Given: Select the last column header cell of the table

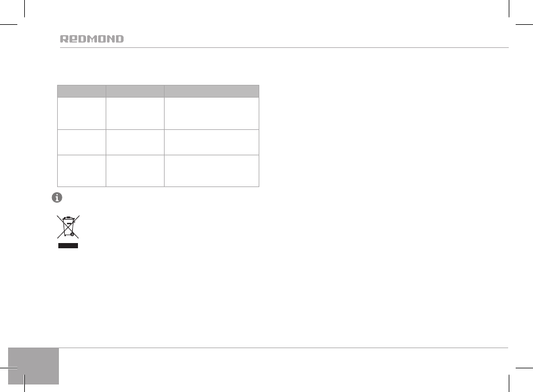Looking at the screenshot, I should (211, 91).
